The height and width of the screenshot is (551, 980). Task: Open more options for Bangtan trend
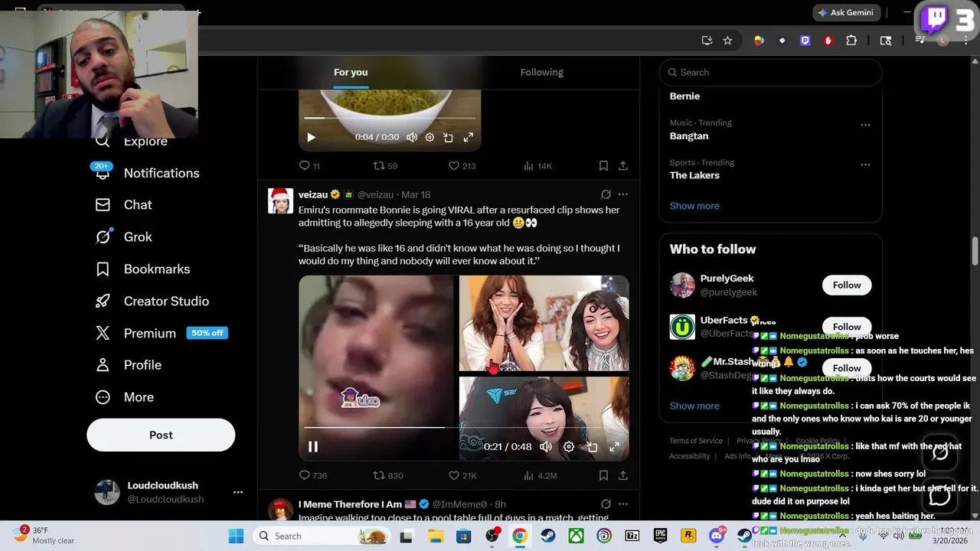click(865, 125)
